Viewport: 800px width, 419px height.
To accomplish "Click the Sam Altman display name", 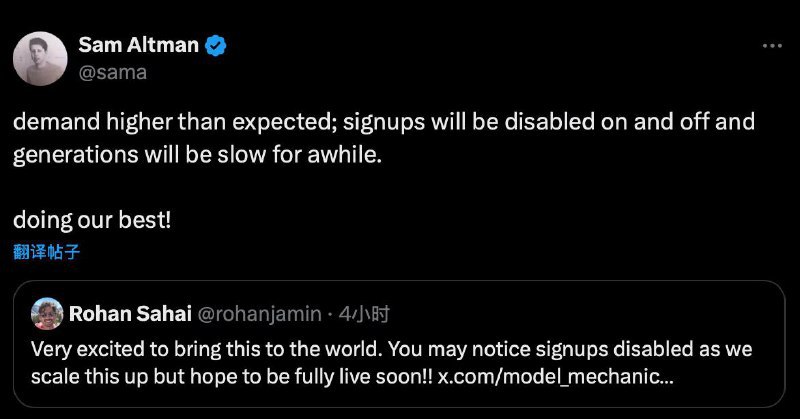I will pyautogui.click(x=138, y=45).
